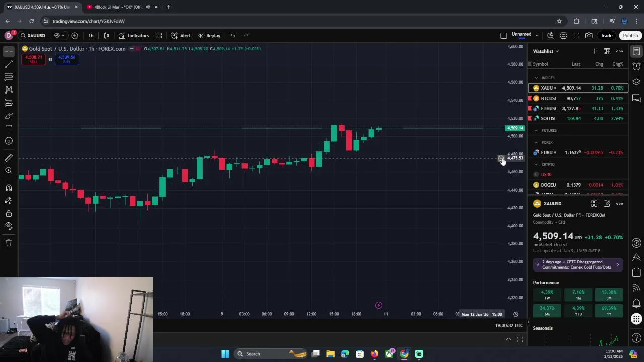The height and width of the screenshot is (362, 644).
Task: Publish the chart idea
Action: click(x=630, y=36)
